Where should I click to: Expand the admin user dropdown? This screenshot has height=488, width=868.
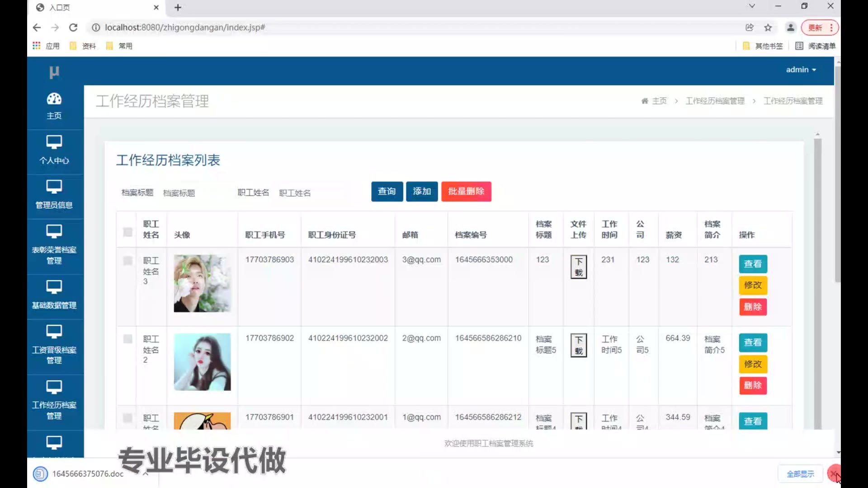pyautogui.click(x=801, y=70)
